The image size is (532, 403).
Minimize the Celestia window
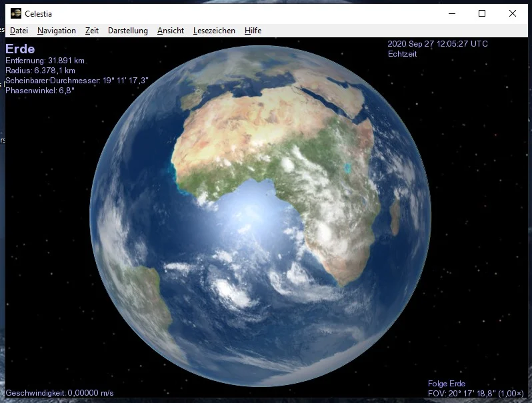pos(452,13)
